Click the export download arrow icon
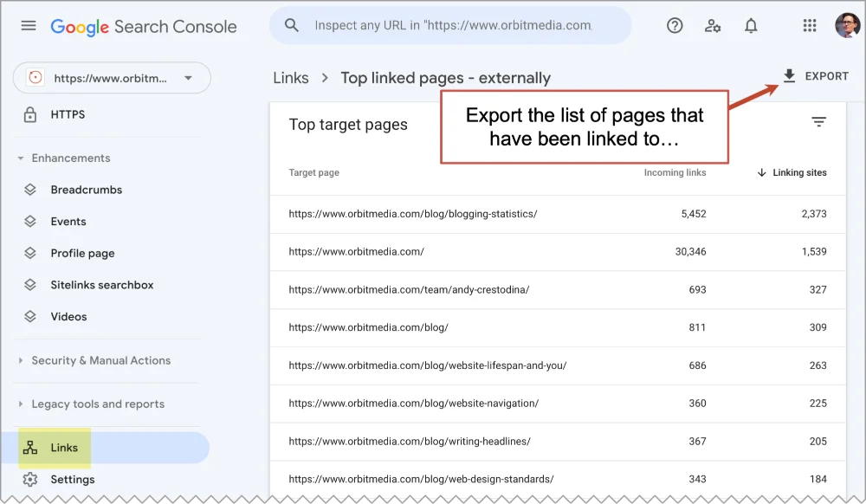The width and height of the screenshot is (866, 504). tap(789, 75)
